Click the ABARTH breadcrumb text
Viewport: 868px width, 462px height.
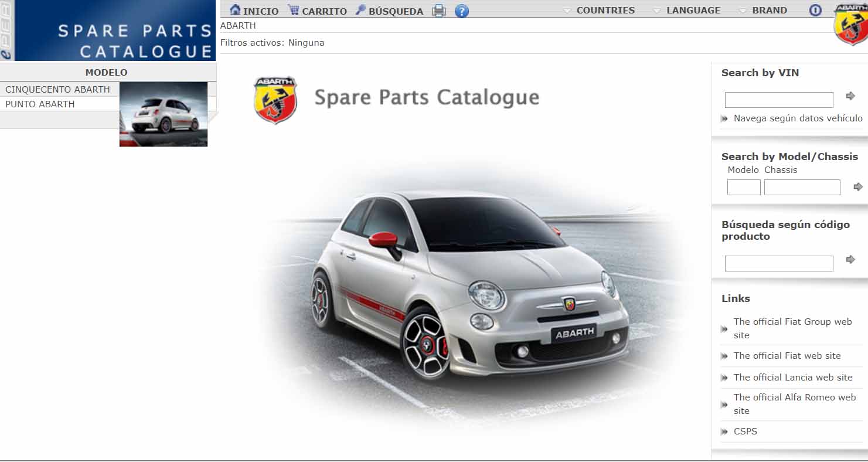pos(238,26)
